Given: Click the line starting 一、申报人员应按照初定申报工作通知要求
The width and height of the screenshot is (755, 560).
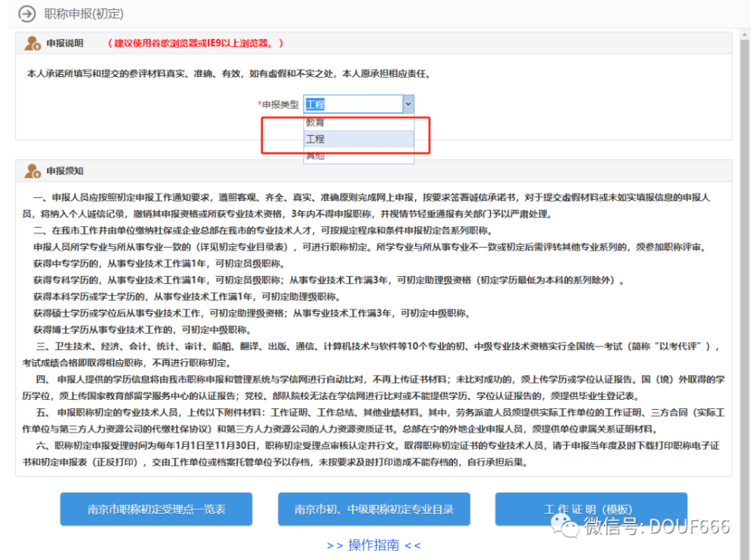Looking at the screenshot, I should (x=371, y=198).
